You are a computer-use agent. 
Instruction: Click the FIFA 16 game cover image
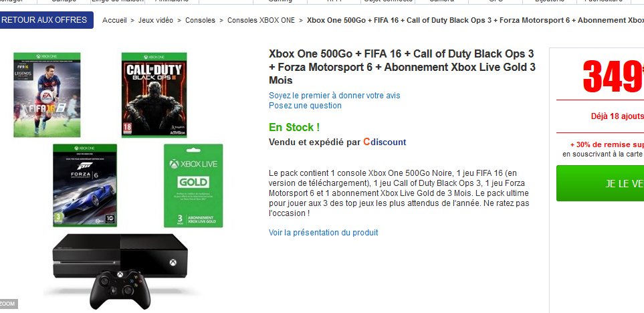pyautogui.click(x=47, y=95)
